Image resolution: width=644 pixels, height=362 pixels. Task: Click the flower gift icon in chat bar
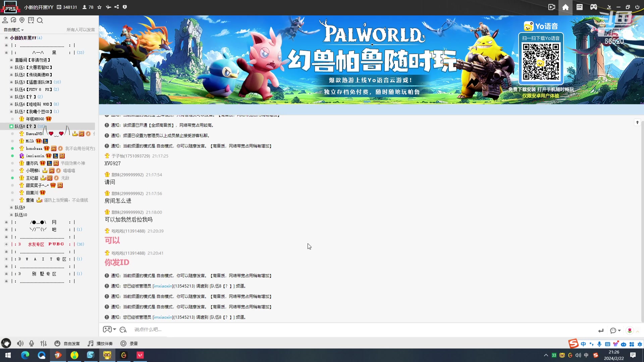coord(630,330)
